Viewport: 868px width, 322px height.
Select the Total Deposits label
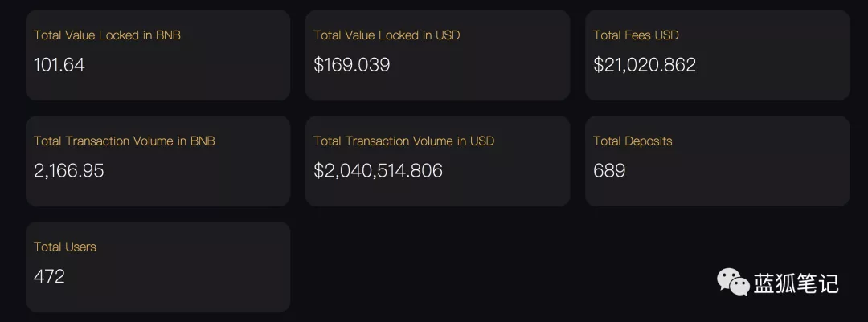tap(633, 141)
